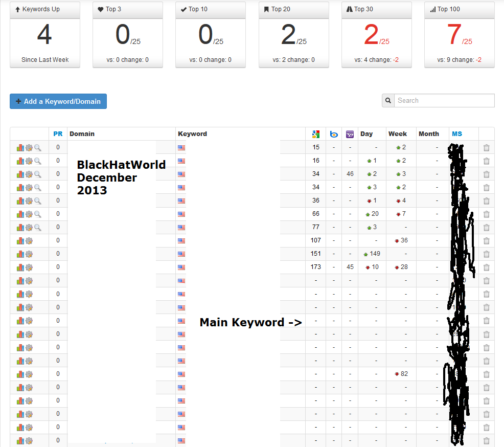This screenshot has width=504, height=447.
Task: Open the Top 30 summary card
Action: click(x=377, y=35)
